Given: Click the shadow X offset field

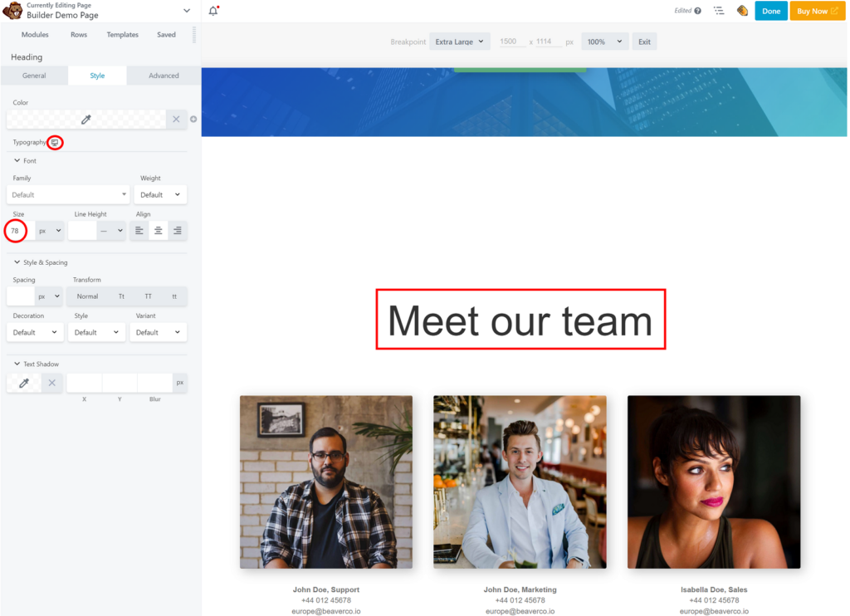Looking at the screenshot, I should [x=84, y=383].
